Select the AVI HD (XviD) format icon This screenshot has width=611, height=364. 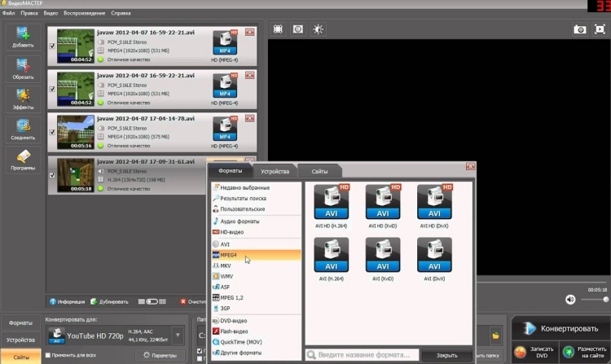(383, 202)
